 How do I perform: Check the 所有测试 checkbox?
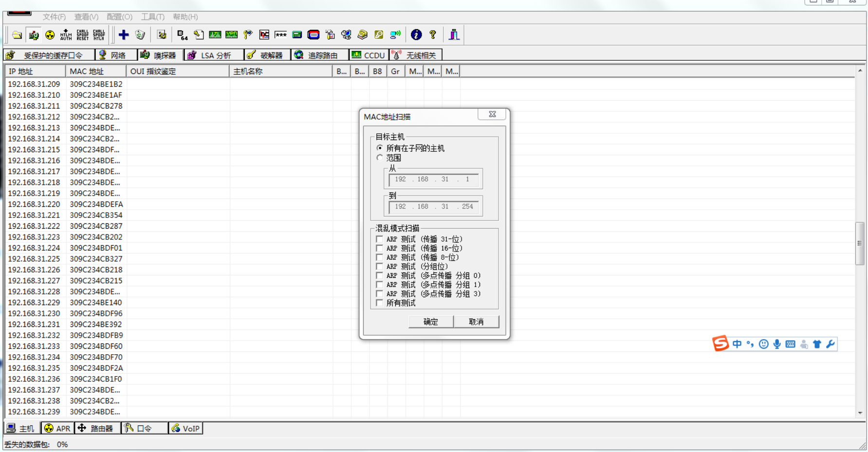tap(380, 303)
